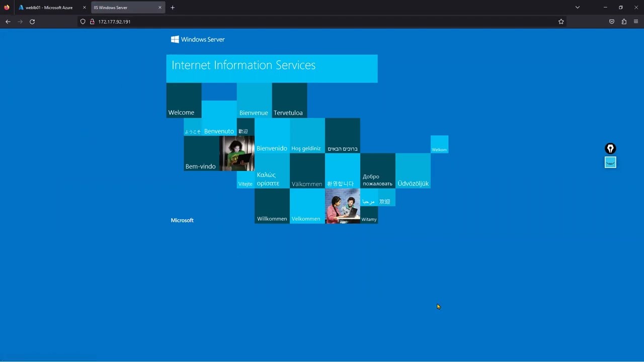Screen dimensions: 644x362
Task: Click the Welkom tile
Action: 439,144
